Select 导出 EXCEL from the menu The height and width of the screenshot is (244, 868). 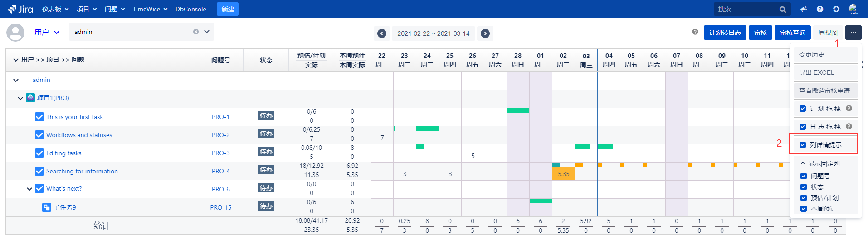tap(816, 72)
